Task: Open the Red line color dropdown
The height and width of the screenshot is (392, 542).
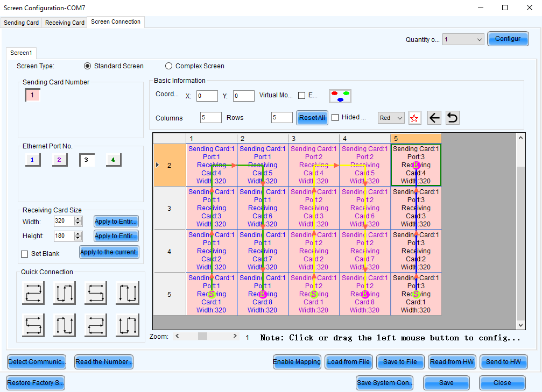Action: [x=391, y=118]
